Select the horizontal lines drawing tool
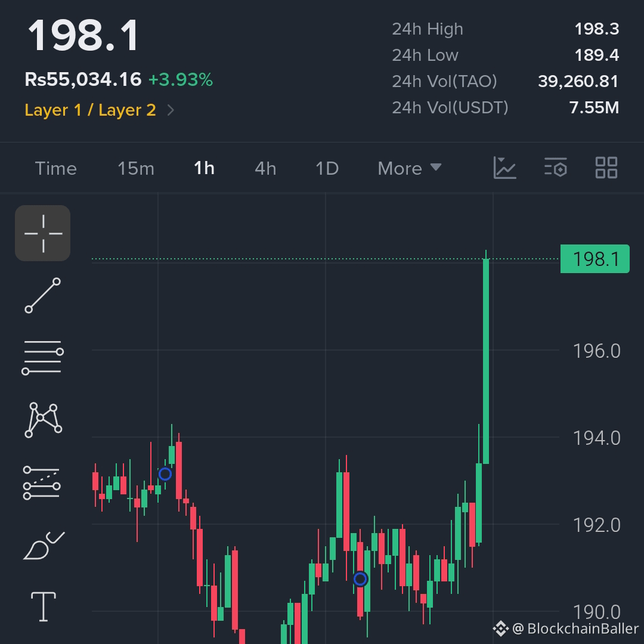This screenshot has width=644, height=644. [43, 357]
